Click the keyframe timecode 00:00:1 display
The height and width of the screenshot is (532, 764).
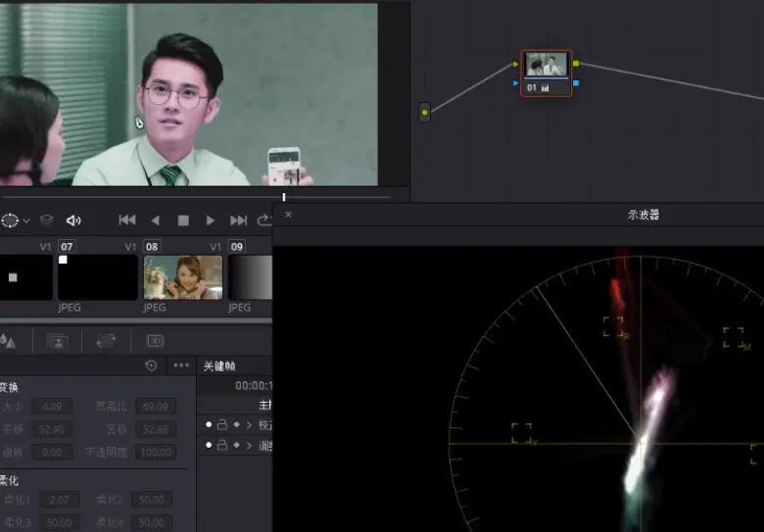click(x=254, y=386)
